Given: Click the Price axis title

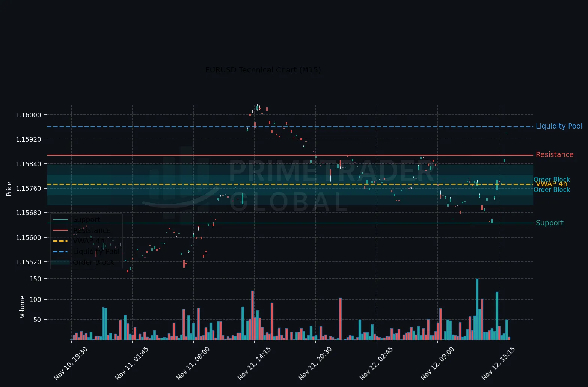Looking at the screenshot, I should tap(9, 189).
